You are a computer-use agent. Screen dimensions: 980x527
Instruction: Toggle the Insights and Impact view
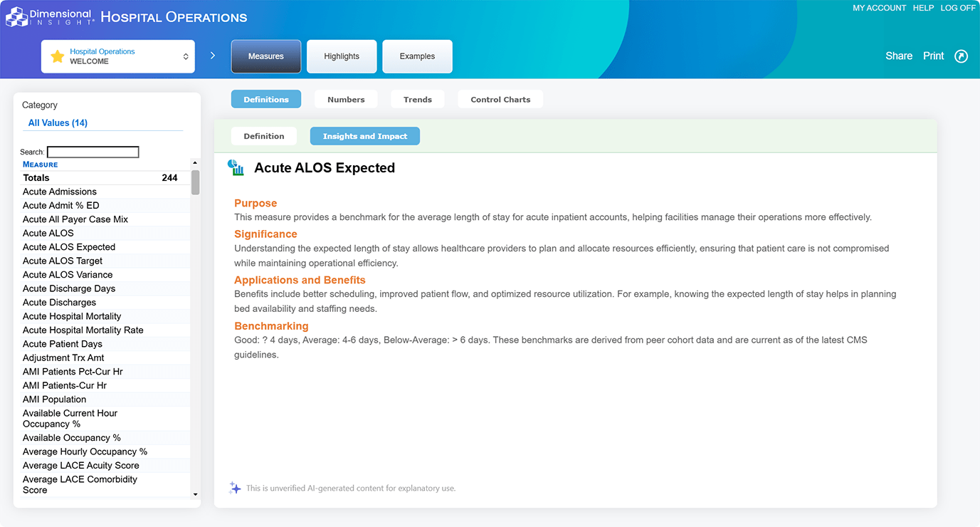(364, 136)
